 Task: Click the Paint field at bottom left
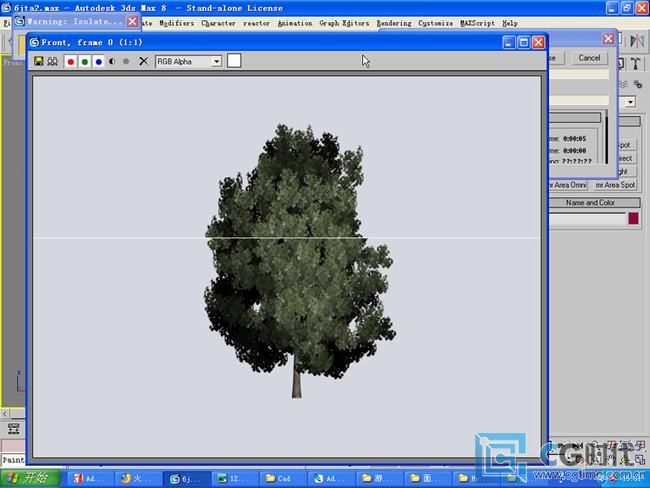click(x=13, y=460)
